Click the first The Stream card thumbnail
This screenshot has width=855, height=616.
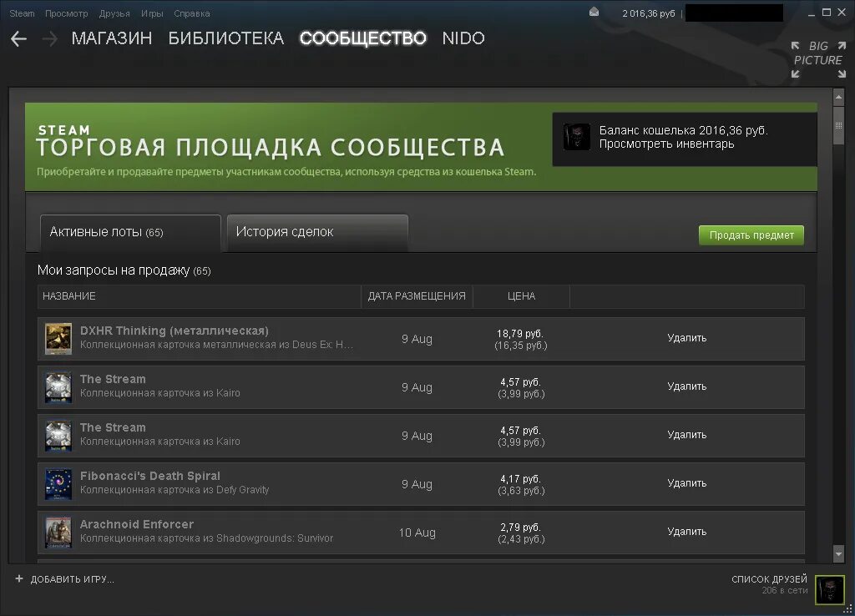pos(58,387)
